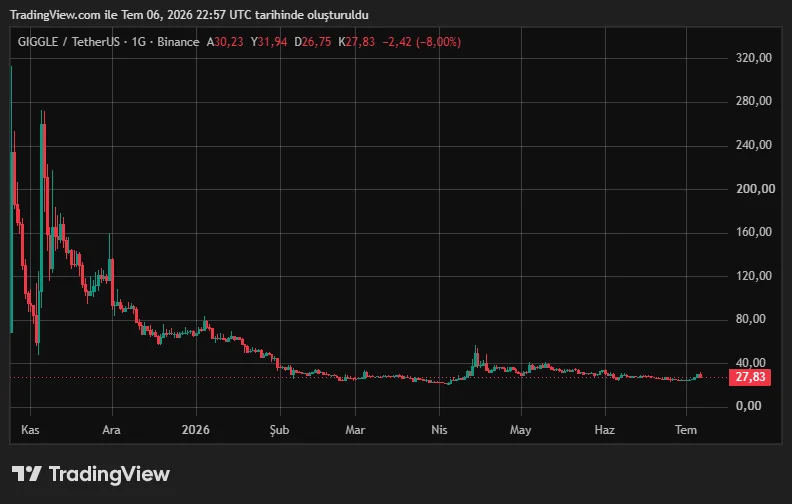Click the 320,00 price axis label
Screen dimensions: 792x504
point(754,58)
